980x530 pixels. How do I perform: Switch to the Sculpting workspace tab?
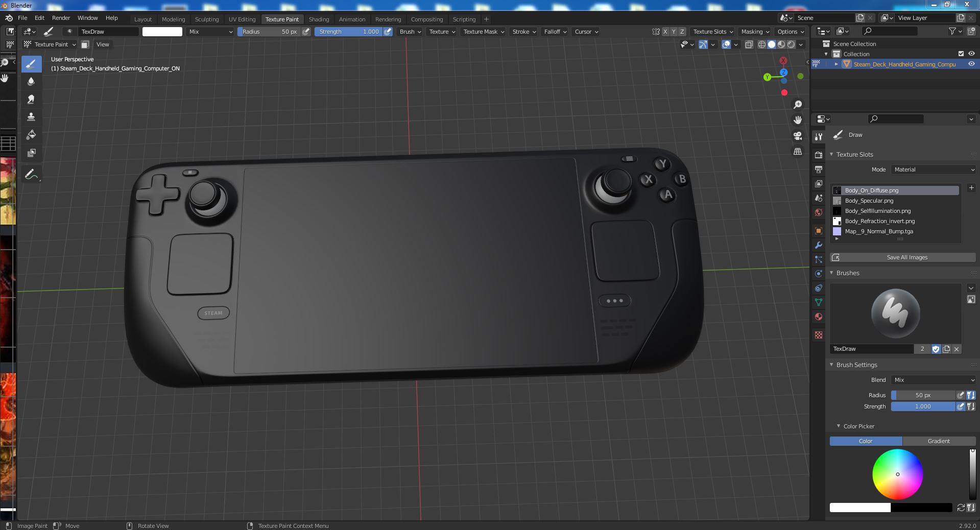(x=207, y=19)
